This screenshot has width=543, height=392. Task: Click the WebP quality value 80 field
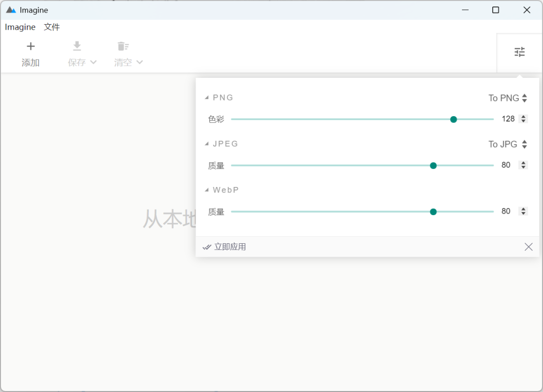click(506, 211)
